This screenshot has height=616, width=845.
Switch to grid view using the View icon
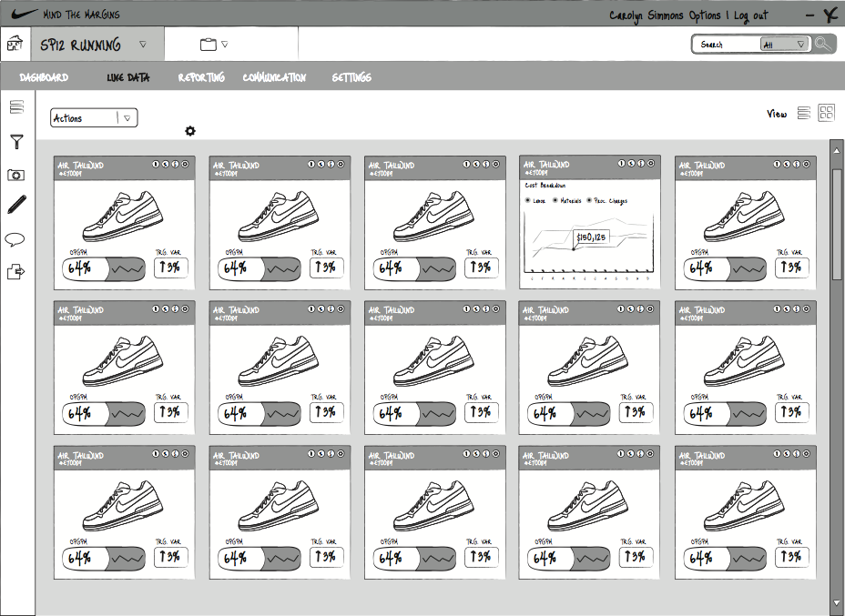pyautogui.click(x=826, y=113)
